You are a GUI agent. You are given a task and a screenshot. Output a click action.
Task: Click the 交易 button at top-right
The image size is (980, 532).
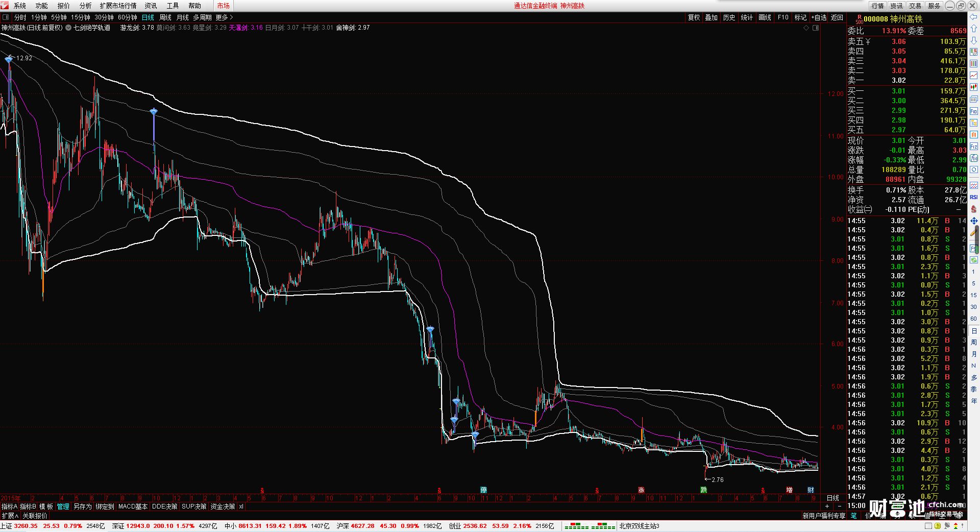[916, 6]
